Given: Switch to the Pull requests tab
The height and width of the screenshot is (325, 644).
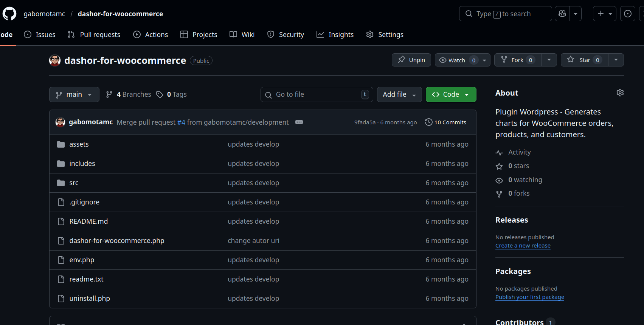Looking at the screenshot, I should [94, 34].
